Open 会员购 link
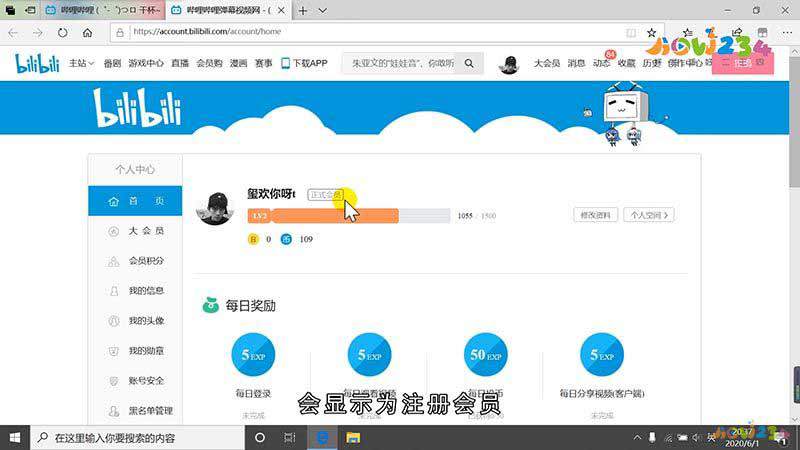 click(x=209, y=63)
